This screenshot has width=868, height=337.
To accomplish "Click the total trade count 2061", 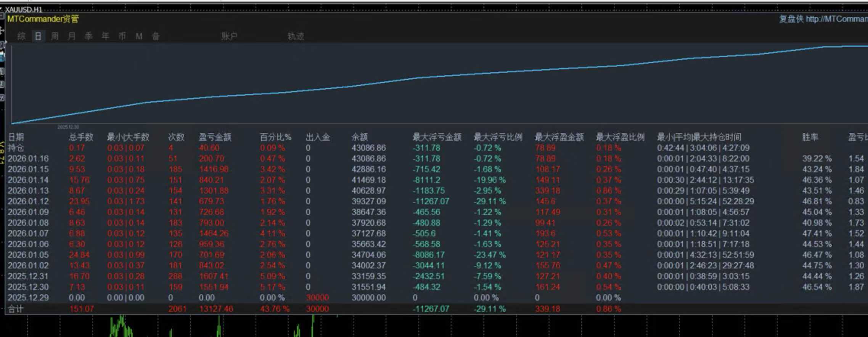I will point(178,309).
